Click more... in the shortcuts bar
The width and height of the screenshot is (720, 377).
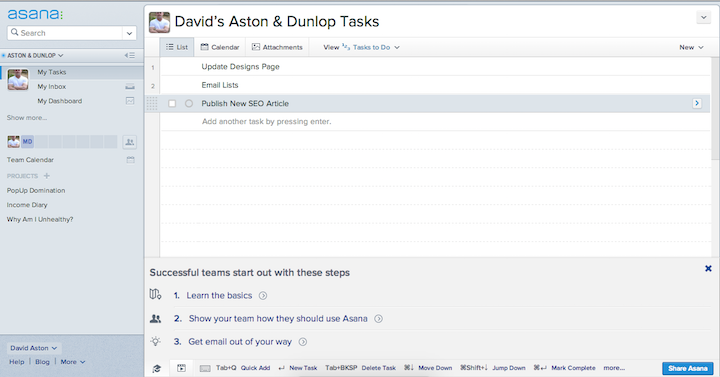[614, 368]
